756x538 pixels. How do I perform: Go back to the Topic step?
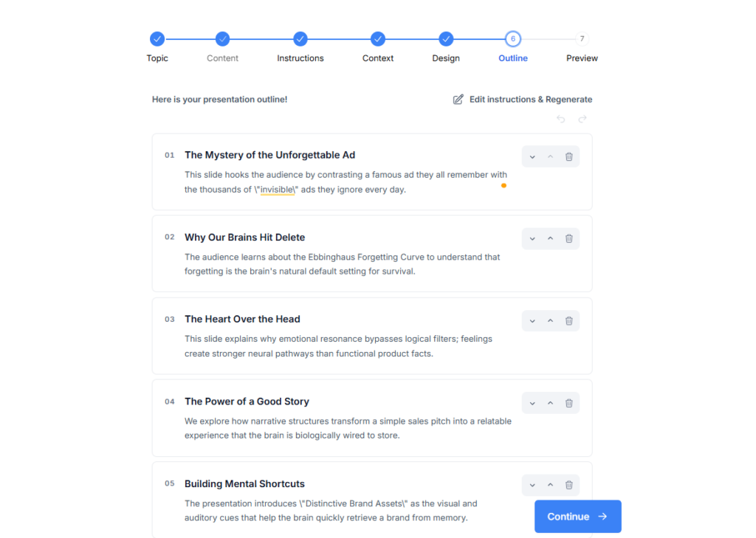[157, 38]
